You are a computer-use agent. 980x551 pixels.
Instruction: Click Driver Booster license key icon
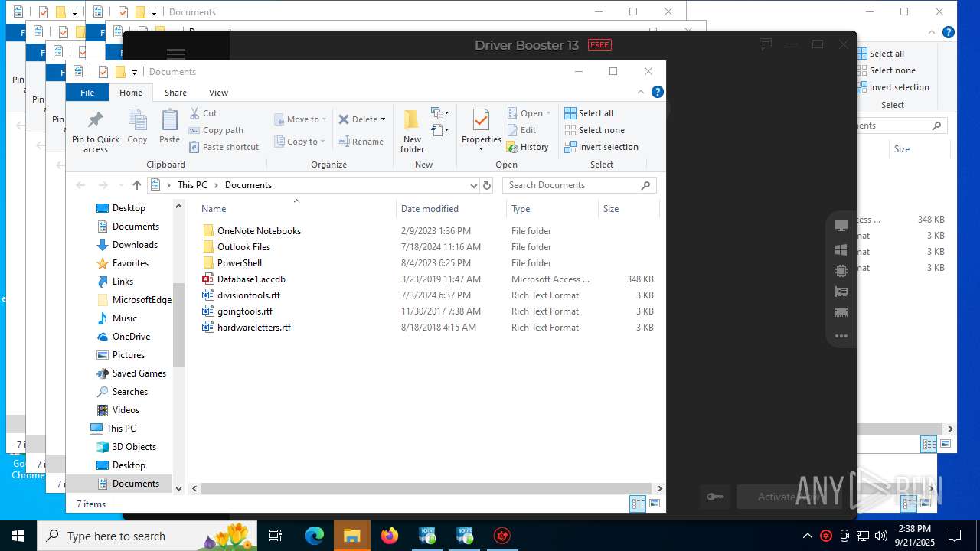tap(715, 497)
